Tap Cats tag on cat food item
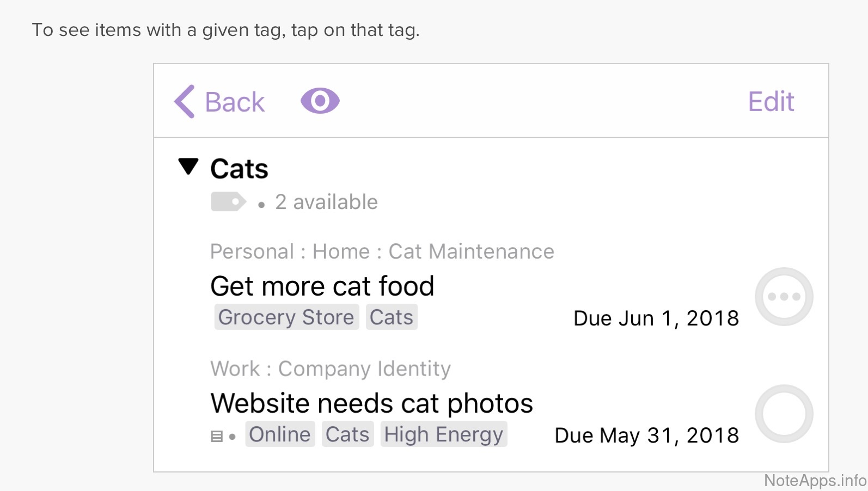Viewport: 868px width, 491px height. point(392,317)
